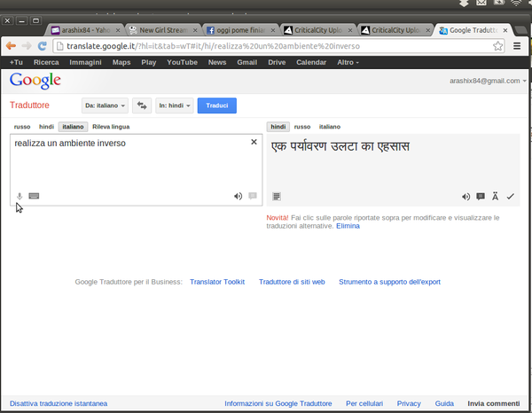
Task: Click the blue Traduci button
Action: click(217, 105)
